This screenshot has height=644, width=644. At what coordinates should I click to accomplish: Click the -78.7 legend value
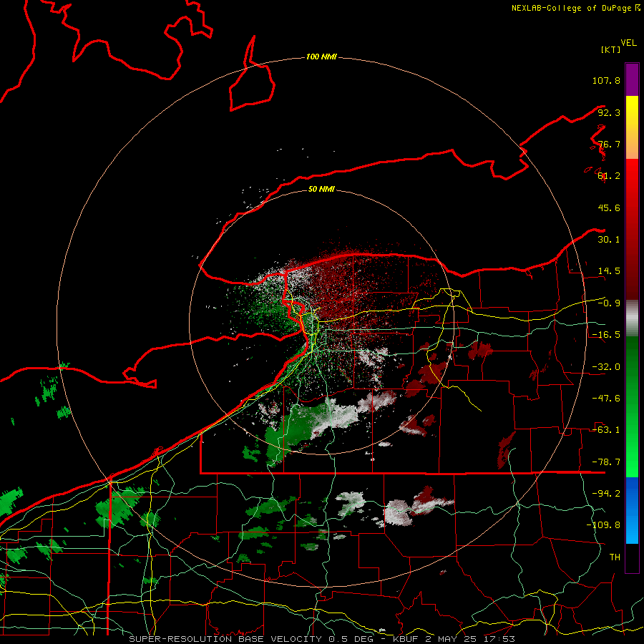(x=606, y=462)
